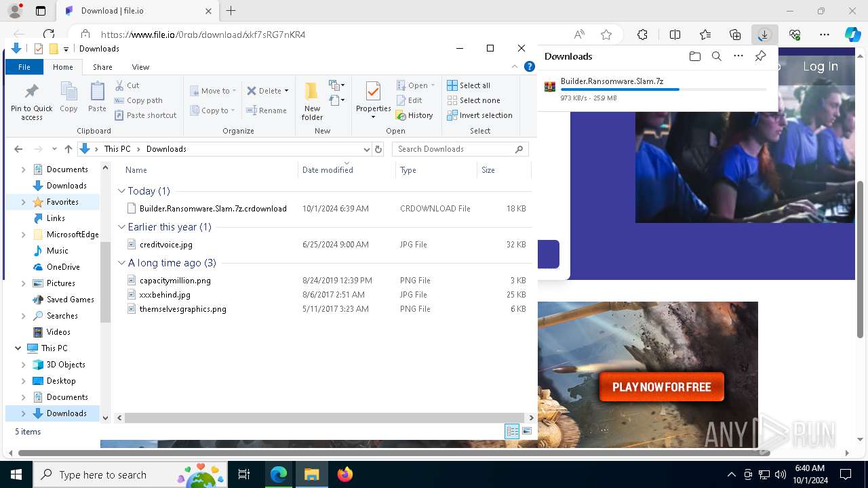Expand Favorites in navigation pane
This screenshot has height=488, width=868.
(24, 202)
